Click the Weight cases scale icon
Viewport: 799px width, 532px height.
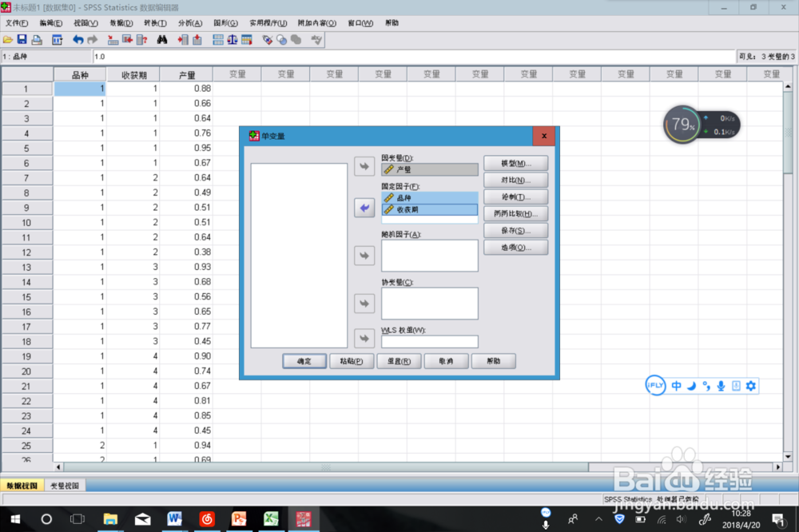[233, 40]
